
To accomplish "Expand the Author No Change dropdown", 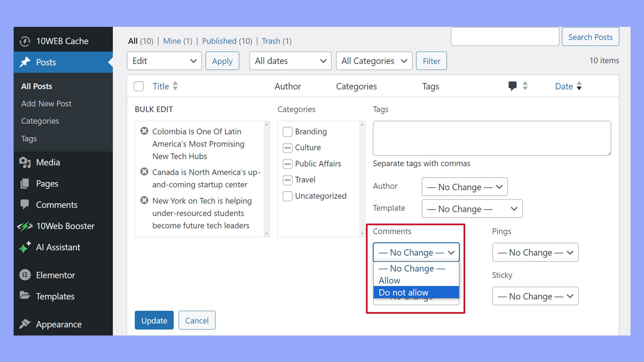I will 464,187.
